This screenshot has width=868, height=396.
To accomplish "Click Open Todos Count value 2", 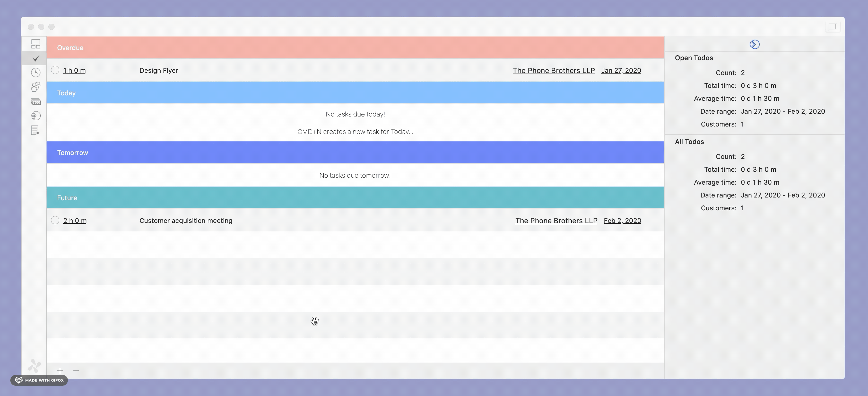I will (743, 73).
